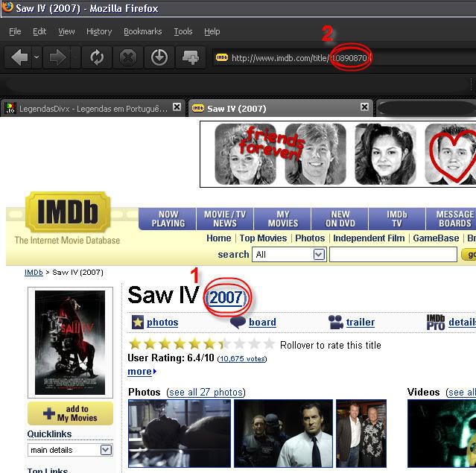Click the photos star icon
The width and height of the screenshot is (476, 473).
point(138,322)
